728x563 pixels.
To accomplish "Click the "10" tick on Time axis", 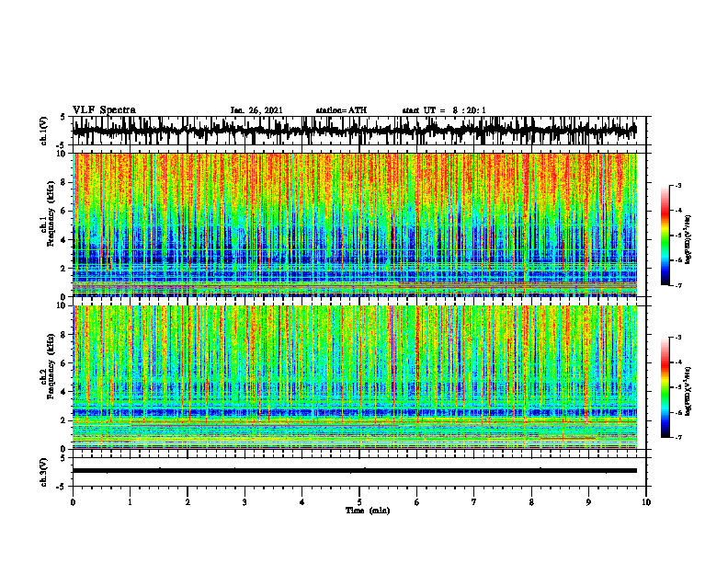I will point(646,502).
